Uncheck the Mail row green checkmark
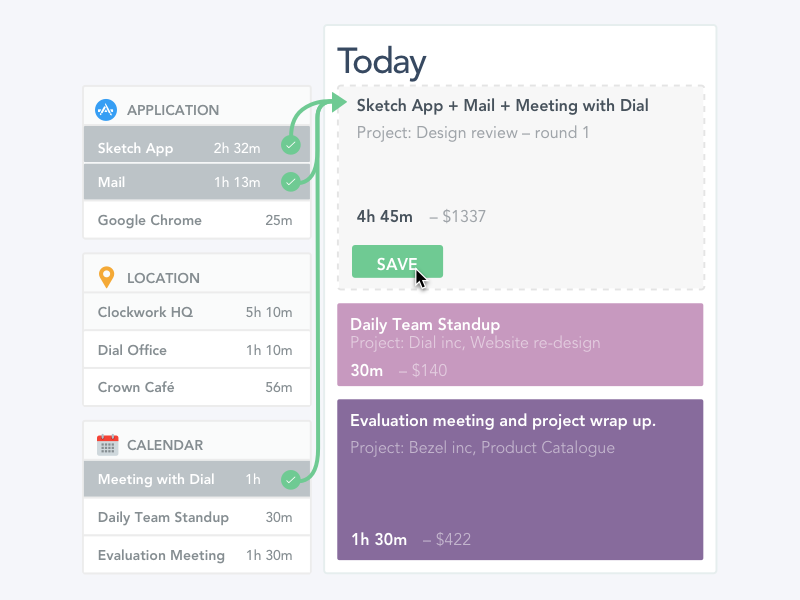 (290, 182)
